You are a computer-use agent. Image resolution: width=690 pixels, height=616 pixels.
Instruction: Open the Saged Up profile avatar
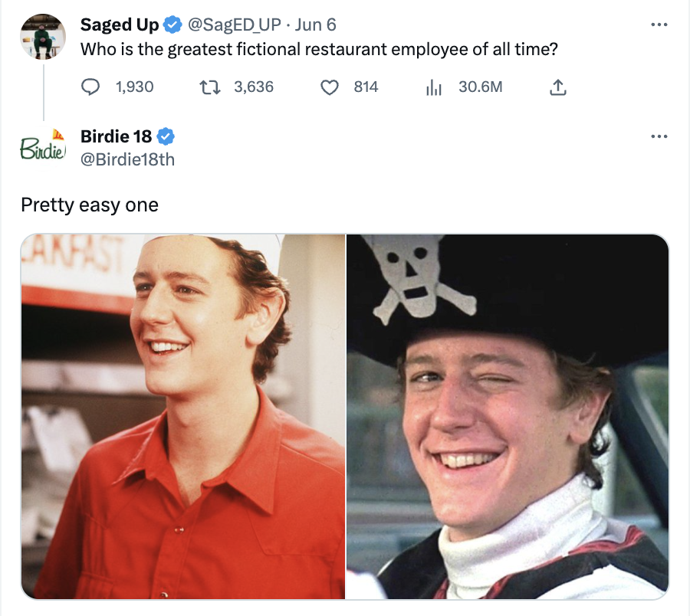(43, 37)
